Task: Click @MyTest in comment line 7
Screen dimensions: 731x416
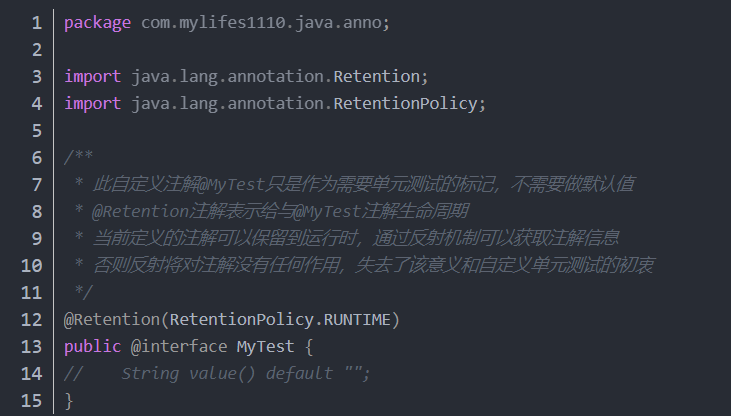Action: coord(231,185)
